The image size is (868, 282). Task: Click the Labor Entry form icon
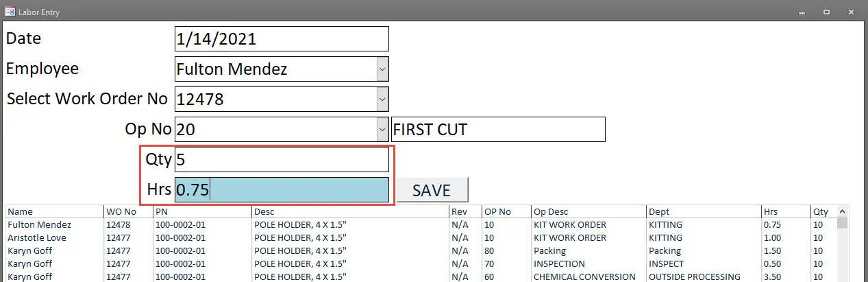coord(10,12)
